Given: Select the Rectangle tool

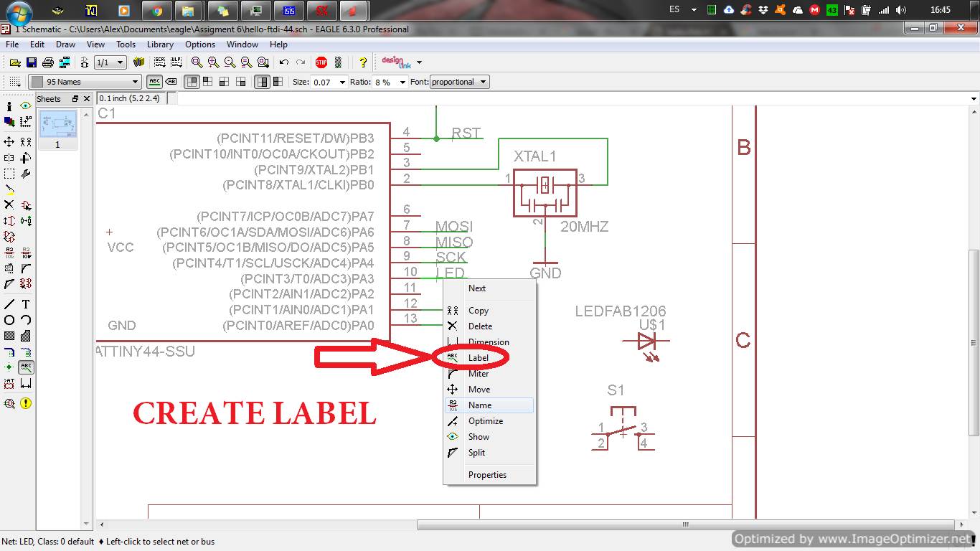Looking at the screenshot, I should click(x=9, y=336).
